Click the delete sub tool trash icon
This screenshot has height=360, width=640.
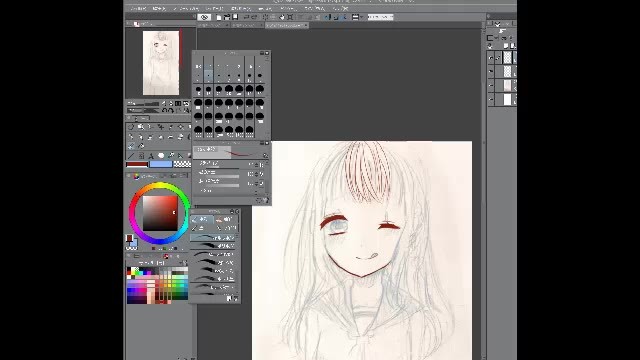click(235, 299)
